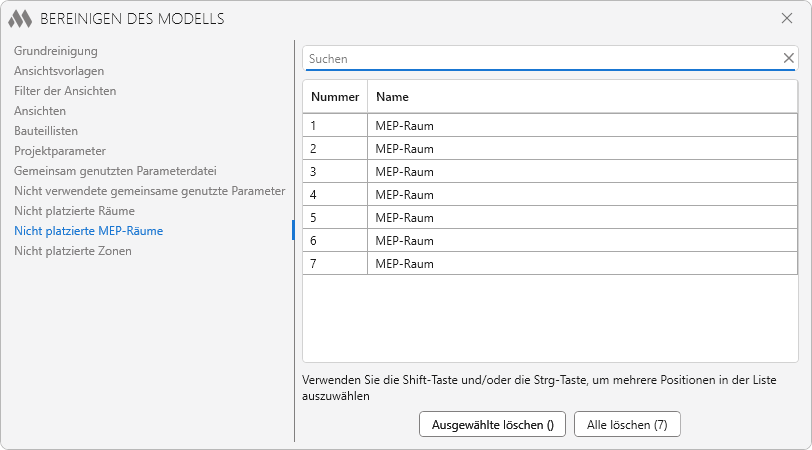Go to Ansichten category
This screenshot has height=450, width=812.
(40, 111)
